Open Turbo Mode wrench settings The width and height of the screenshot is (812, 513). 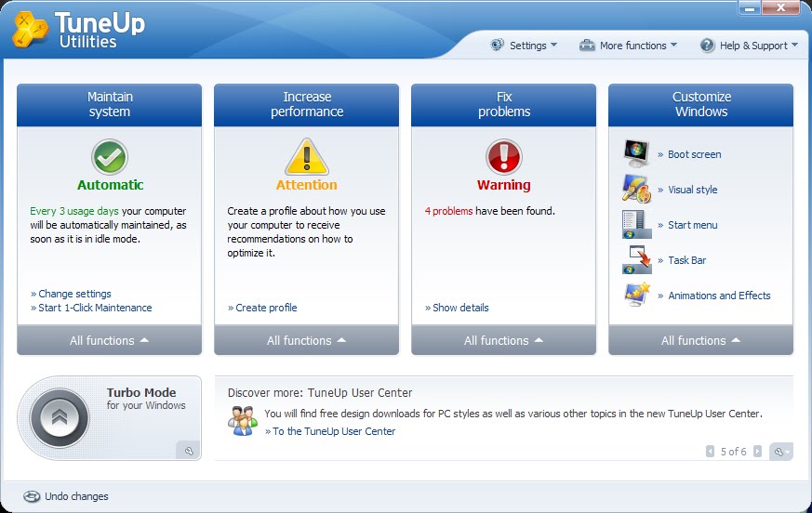(189, 451)
